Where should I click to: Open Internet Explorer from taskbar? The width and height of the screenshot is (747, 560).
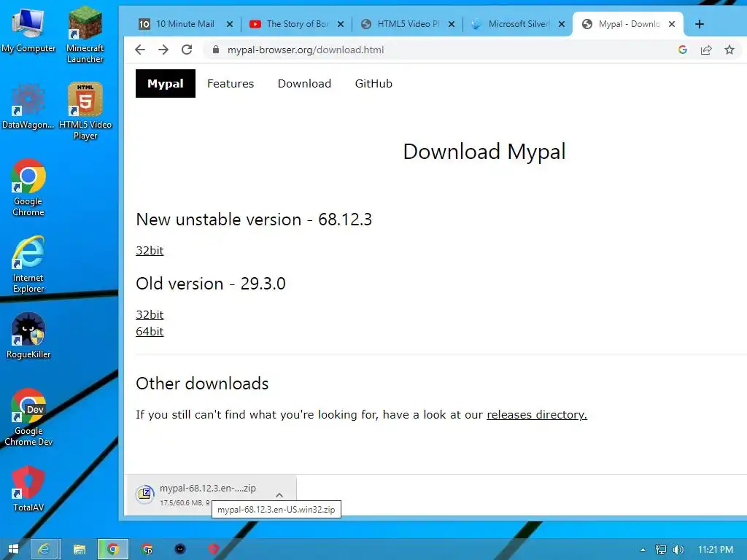click(x=44, y=549)
